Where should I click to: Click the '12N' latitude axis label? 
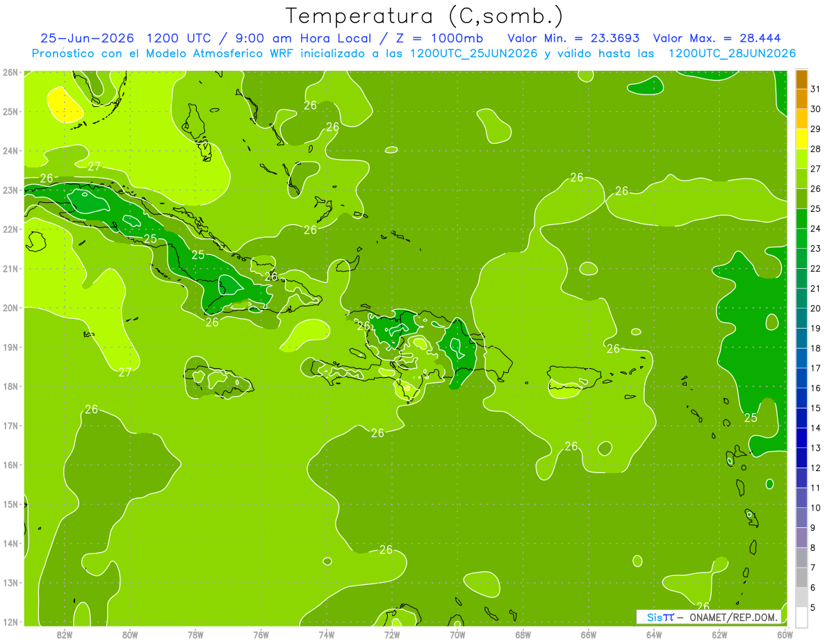pos(10,622)
